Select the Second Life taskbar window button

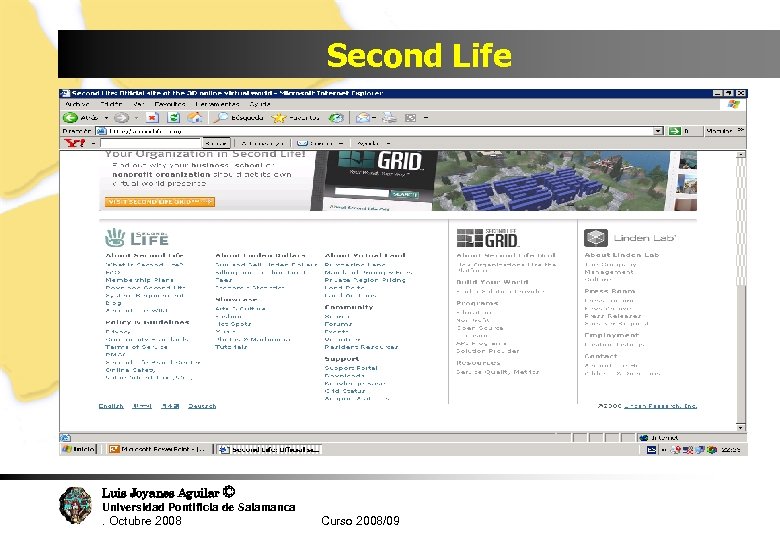(x=269, y=450)
